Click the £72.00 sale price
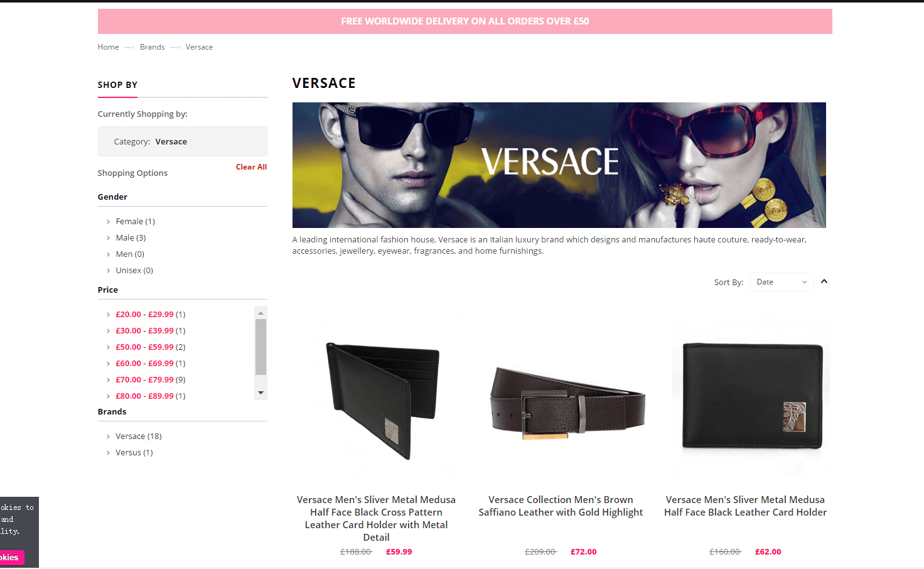 [x=584, y=552]
